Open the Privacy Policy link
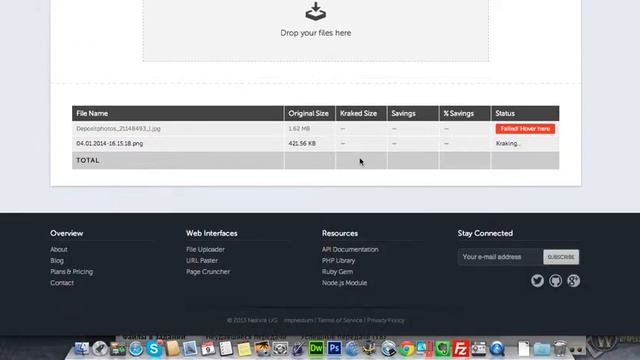 [x=386, y=320]
